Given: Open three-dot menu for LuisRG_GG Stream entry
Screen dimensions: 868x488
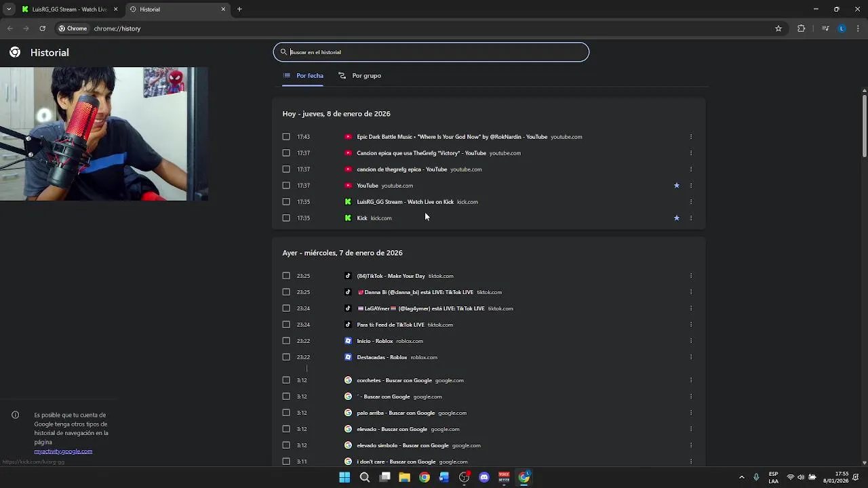Looking at the screenshot, I should pyautogui.click(x=691, y=202).
